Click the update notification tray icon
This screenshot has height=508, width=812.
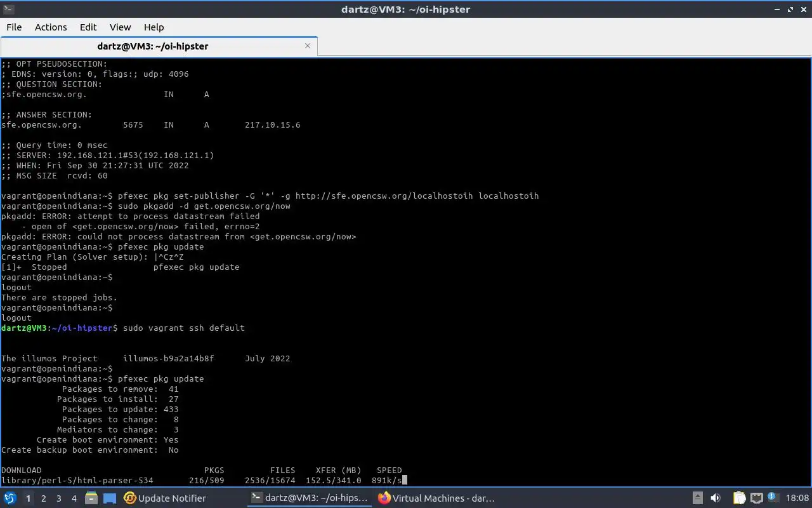tap(773, 498)
